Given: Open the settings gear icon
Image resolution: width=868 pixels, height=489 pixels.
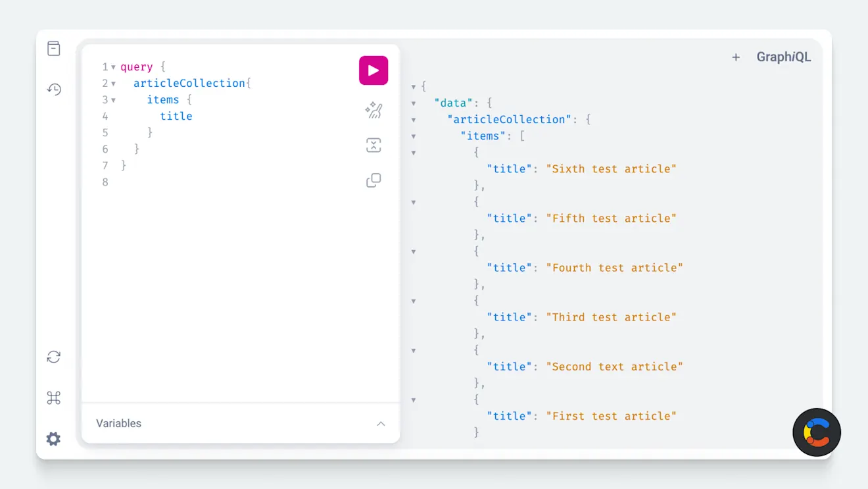Looking at the screenshot, I should pyautogui.click(x=54, y=438).
